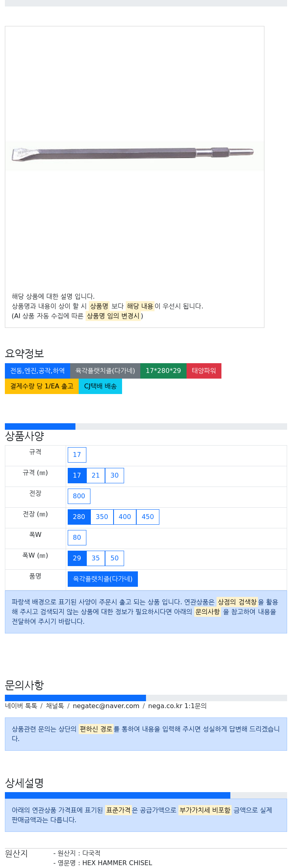Select the 30 mm size option
This screenshot has height=868, width=292.
pos(115,476)
